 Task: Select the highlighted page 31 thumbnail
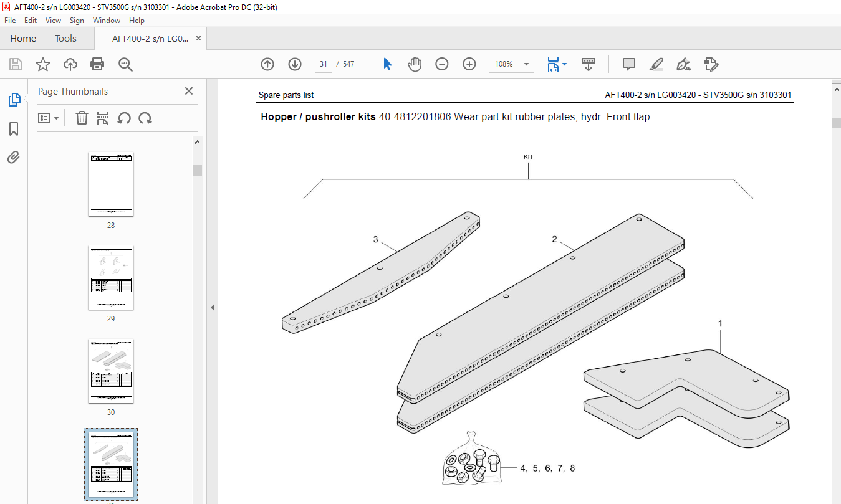111,465
